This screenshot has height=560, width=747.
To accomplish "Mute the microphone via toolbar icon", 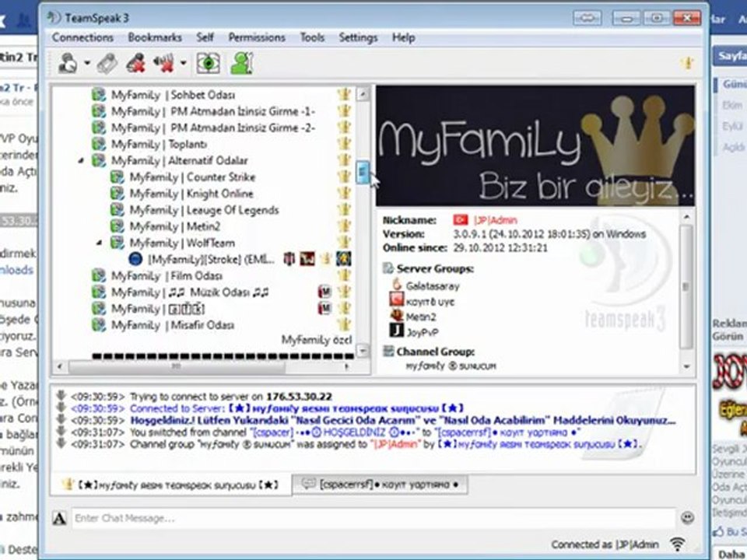I will 135,63.
